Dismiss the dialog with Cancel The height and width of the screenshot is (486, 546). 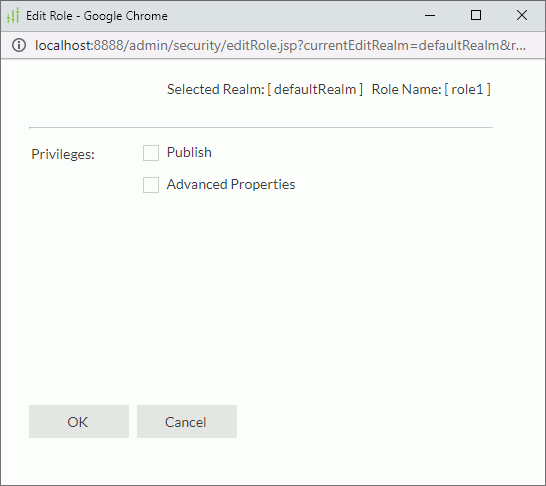coord(187,422)
